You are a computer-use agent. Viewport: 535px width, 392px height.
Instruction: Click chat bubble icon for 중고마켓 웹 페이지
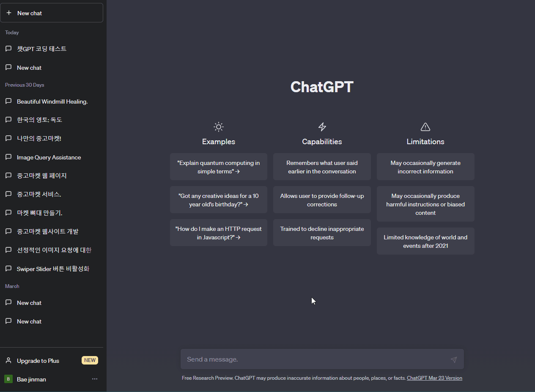pos(8,175)
